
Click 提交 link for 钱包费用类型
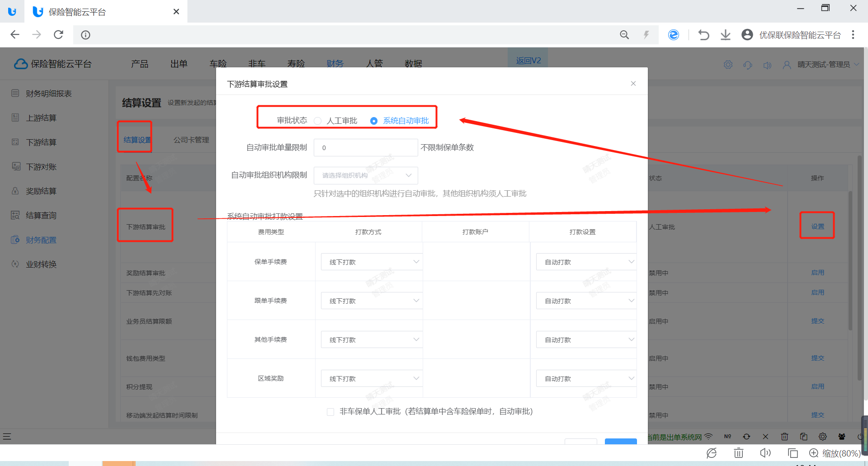pos(817,358)
